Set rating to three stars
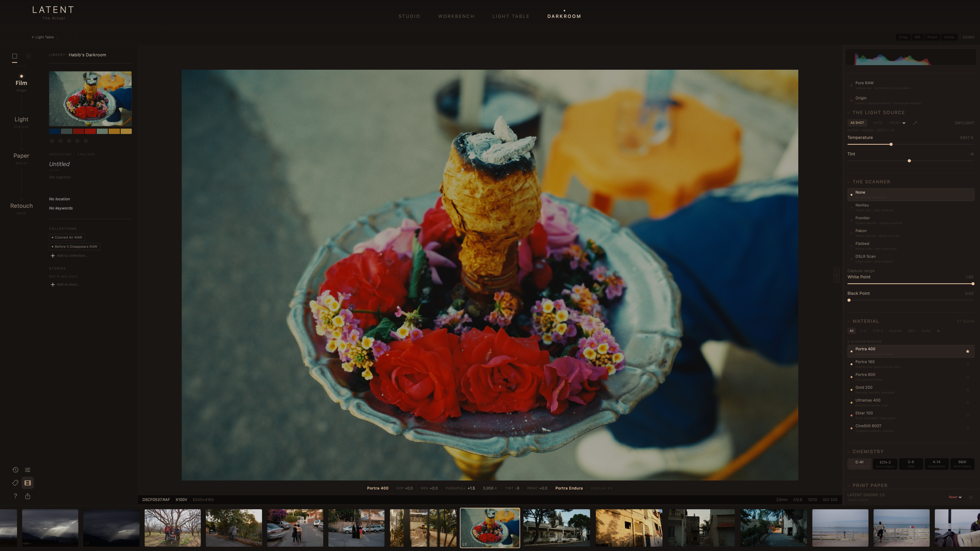This screenshot has width=980, height=551. (x=69, y=141)
